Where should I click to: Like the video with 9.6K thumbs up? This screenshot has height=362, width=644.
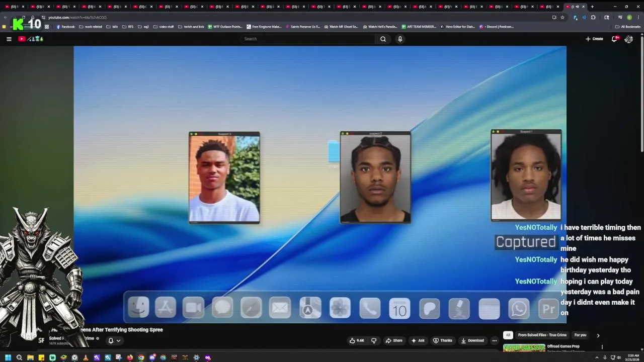(357, 340)
